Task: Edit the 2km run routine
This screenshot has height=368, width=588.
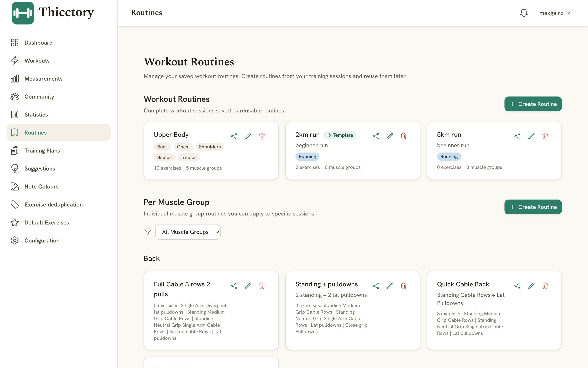Action: (390, 136)
